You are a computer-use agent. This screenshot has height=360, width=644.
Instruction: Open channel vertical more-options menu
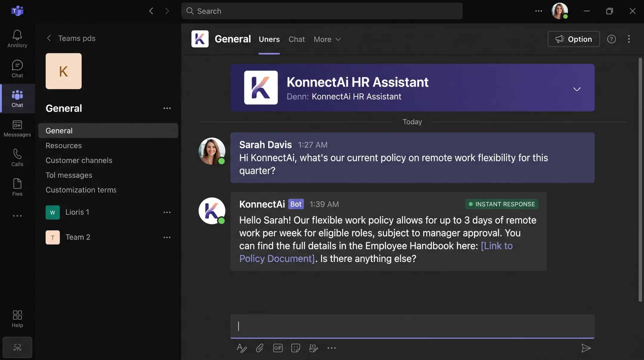[629, 39]
